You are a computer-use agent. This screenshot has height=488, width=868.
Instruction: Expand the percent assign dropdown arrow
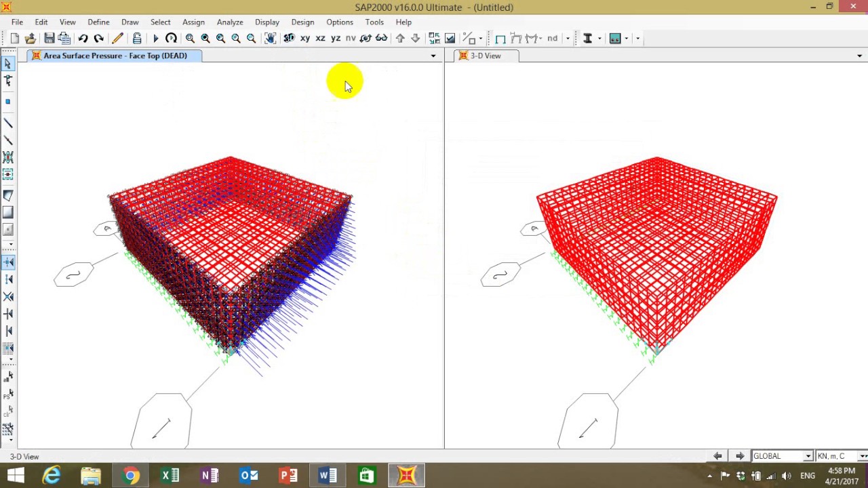coord(481,39)
